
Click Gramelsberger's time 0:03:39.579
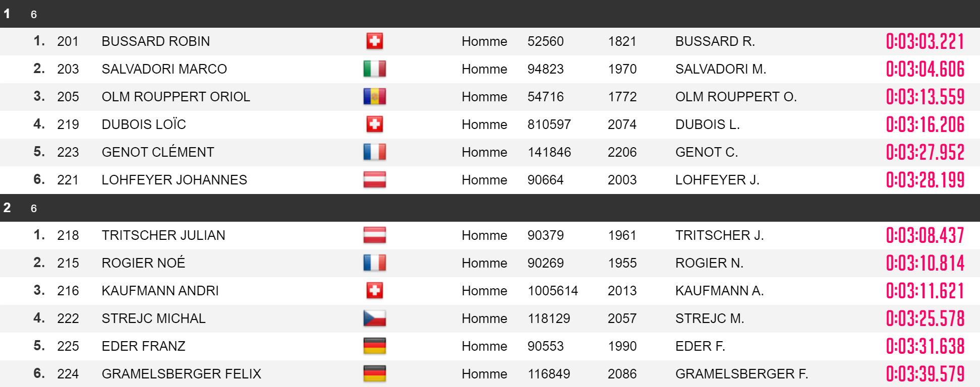[925, 374]
